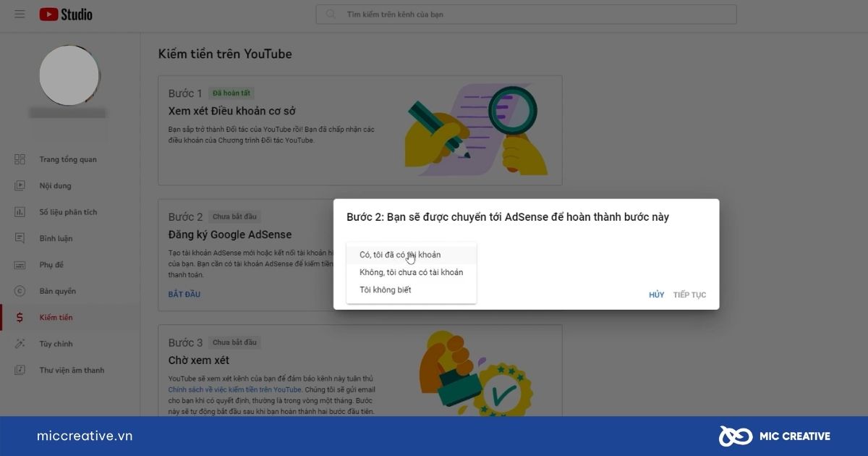Click the dialog title 'Bước 2: Bạn sẽ được chuyển tới AdSense'
Viewport: 868px width, 456px height.
point(508,217)
